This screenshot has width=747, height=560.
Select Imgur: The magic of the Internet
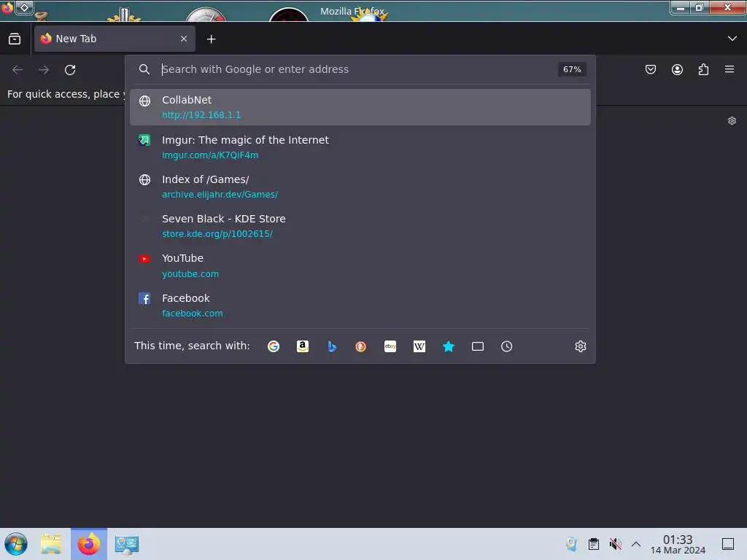(x=360, y=147)
